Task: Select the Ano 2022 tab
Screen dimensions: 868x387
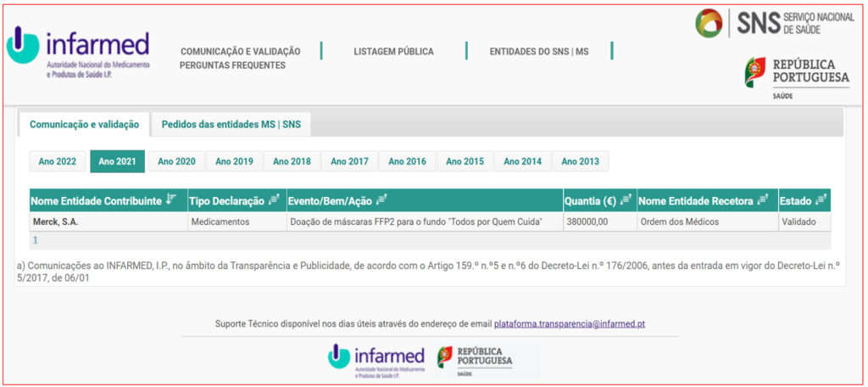Action: [58, 161]
